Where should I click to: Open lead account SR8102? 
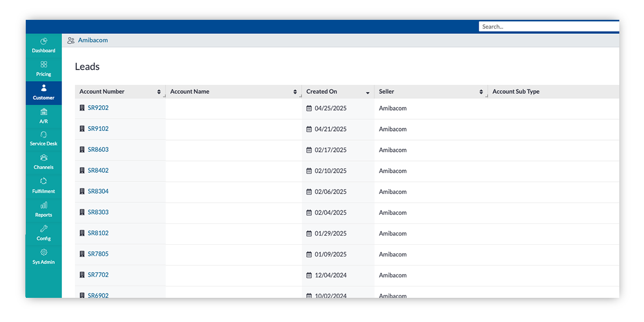click(98, 233)
